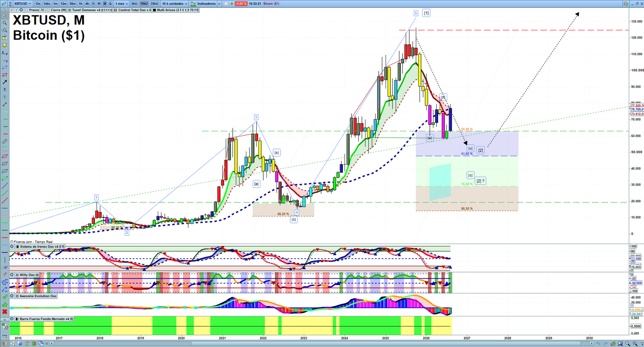
Task: Click the price list settings icon
Action: [43, 10]
